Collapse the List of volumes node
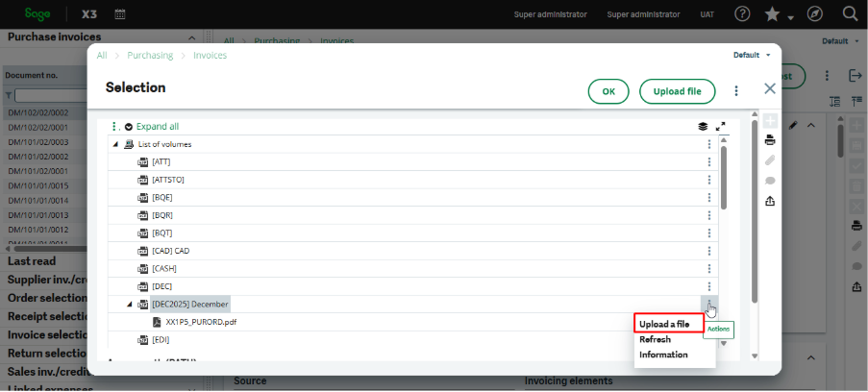Screen dimensions: 868x392 [x=116, y=144]
